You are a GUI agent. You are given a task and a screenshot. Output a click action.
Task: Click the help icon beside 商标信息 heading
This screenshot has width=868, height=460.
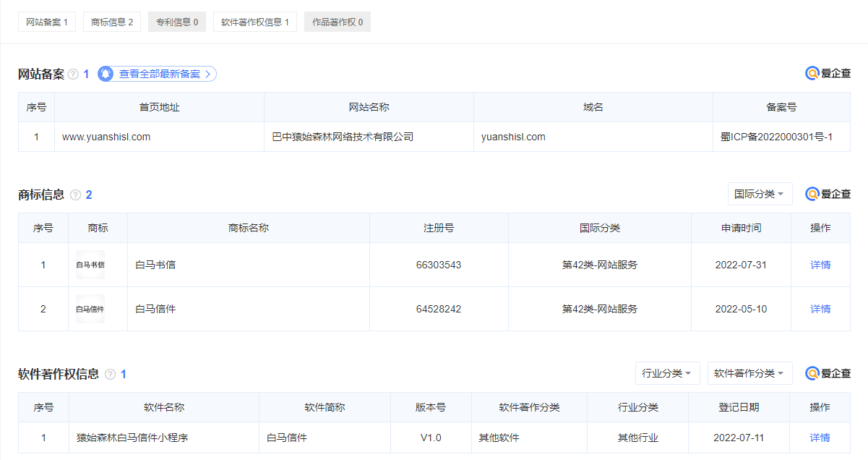pyautogui.click(x=75, y=195)
